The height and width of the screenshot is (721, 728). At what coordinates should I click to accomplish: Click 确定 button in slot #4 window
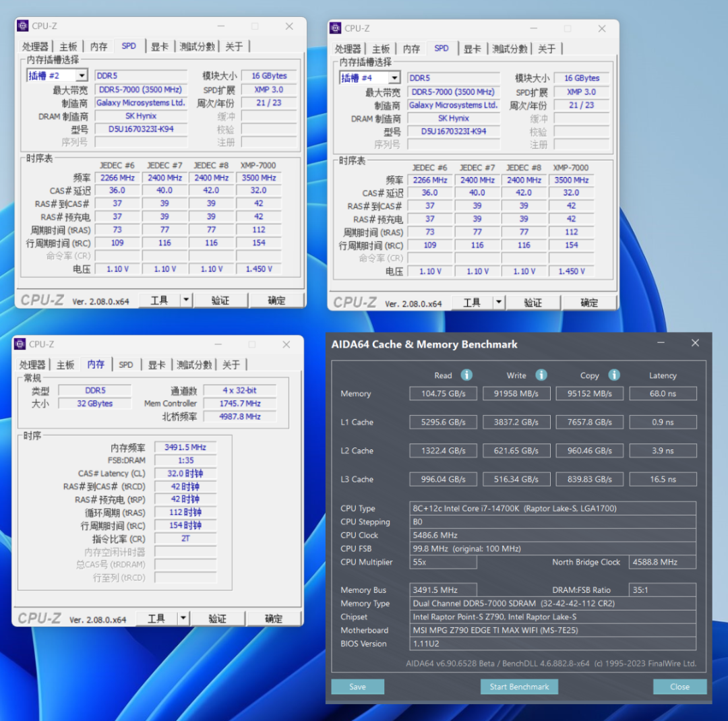pos(588,303)
